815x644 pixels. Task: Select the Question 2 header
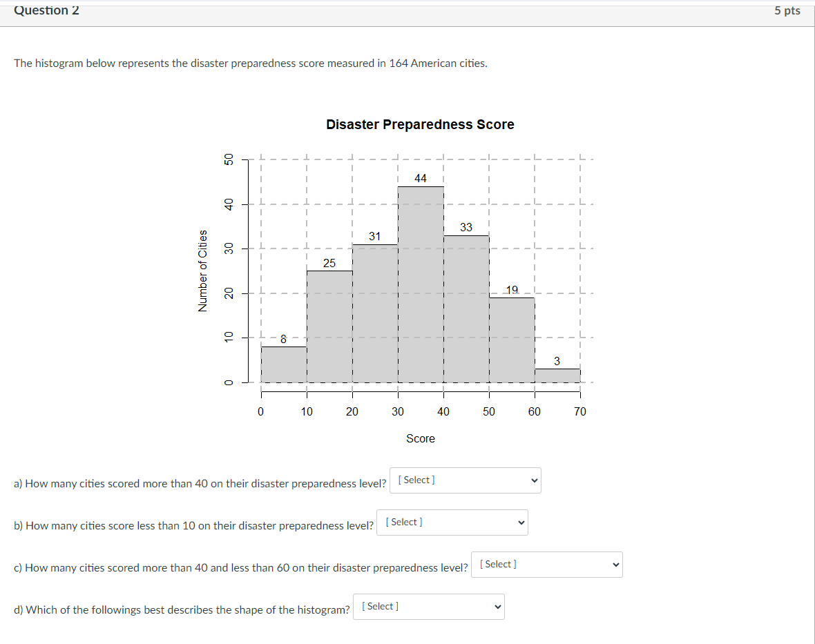[46, 10]
